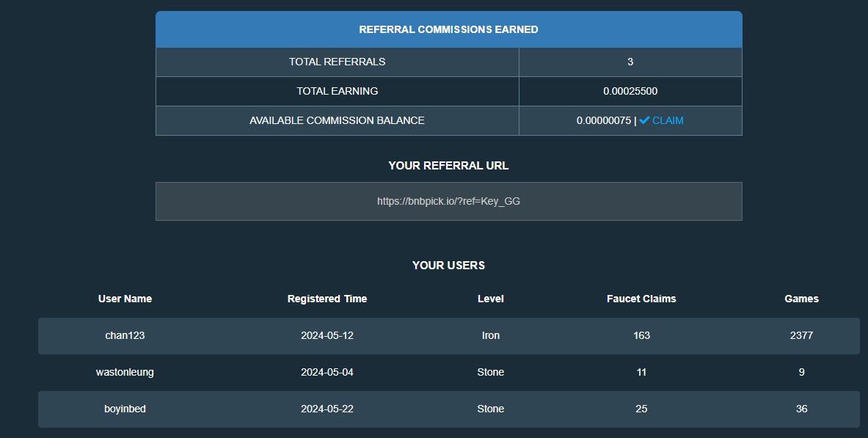The image size is (868, 438).
Task: Claim the available commission balance
Action: pyautogui.click(x=667, y=121)
